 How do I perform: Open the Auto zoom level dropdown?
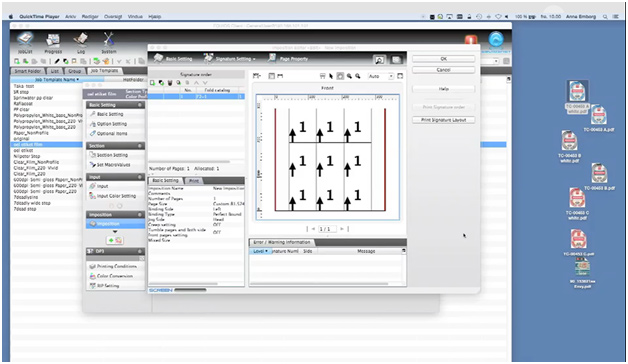[x=380, y=76]
